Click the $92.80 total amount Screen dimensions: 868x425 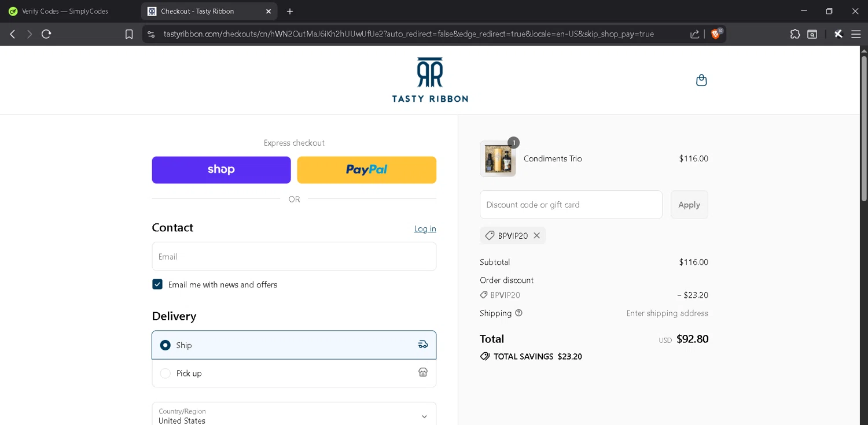click(x=692, y=339)
